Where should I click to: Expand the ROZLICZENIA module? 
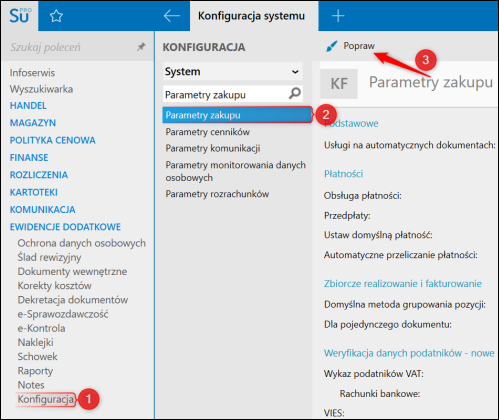point(39,175)
